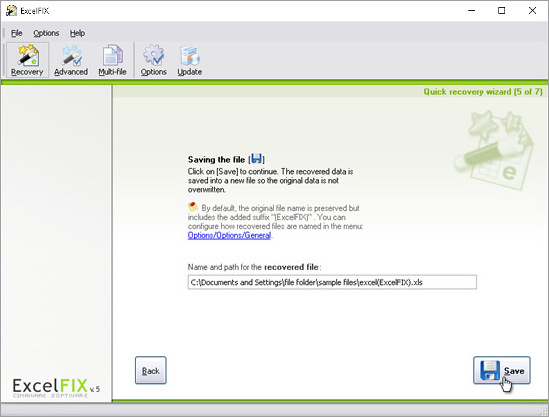Minimize the ExcelFIX window

pos(472,11)
